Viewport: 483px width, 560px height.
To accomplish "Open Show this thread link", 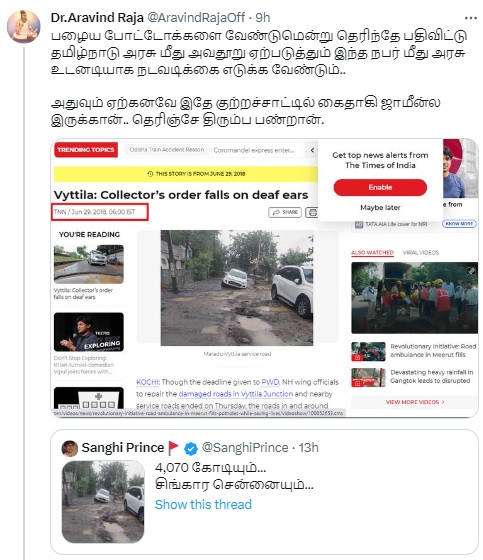I will pos(203,504).
